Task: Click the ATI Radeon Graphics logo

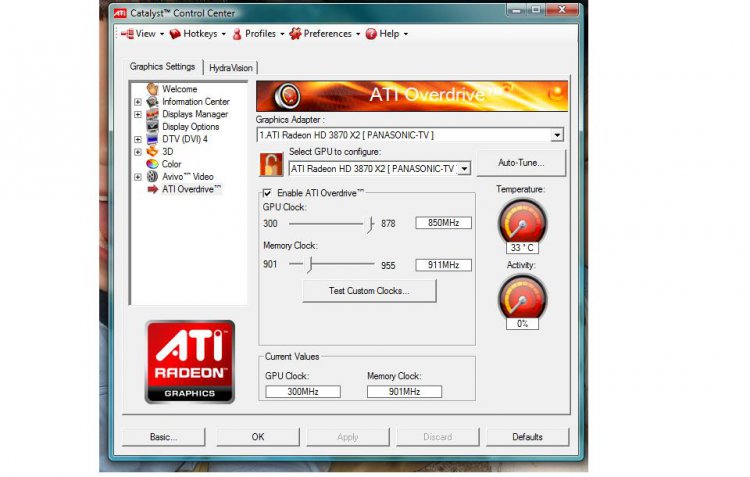Action: coord(190,362)
